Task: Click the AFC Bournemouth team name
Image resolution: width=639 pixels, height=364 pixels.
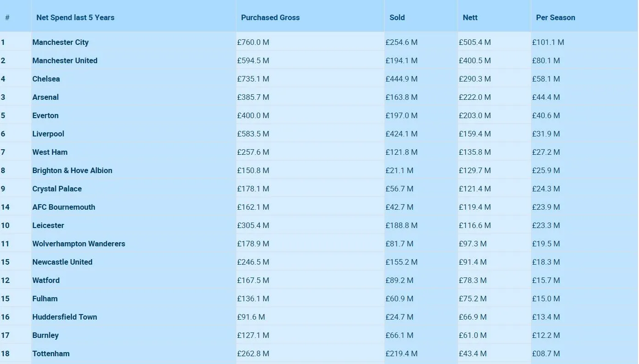Action: click(x=64, y=207)
